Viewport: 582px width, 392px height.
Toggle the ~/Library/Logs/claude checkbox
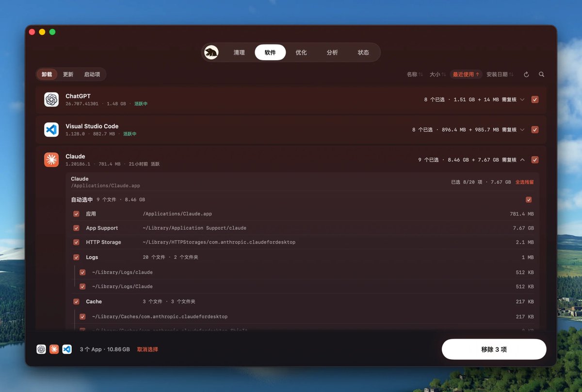point(82,272)
